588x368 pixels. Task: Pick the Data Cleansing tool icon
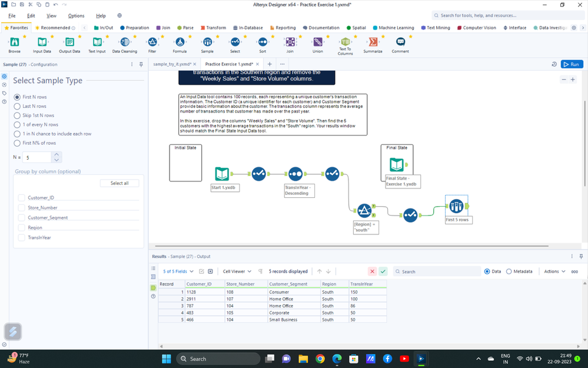pos(125,42)
